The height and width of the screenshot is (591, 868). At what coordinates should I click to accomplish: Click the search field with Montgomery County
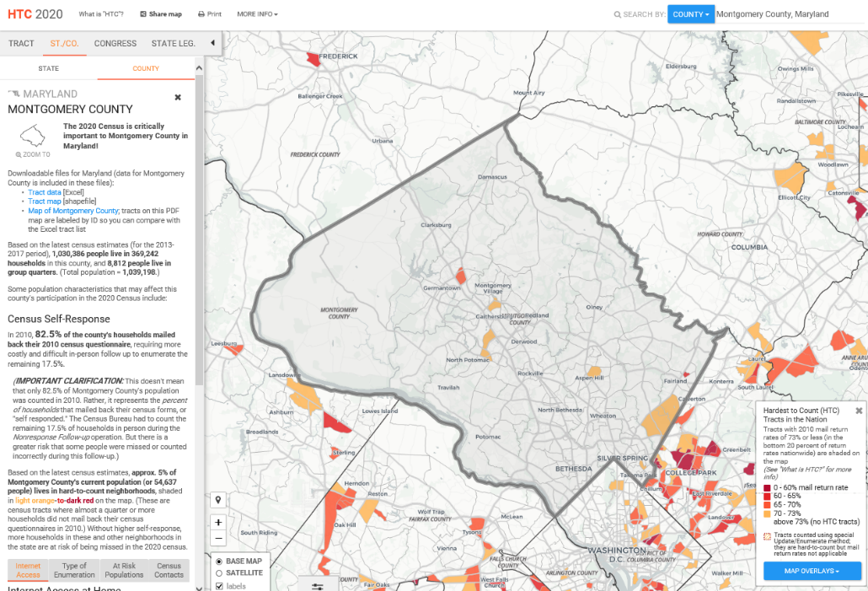point(788,14)
